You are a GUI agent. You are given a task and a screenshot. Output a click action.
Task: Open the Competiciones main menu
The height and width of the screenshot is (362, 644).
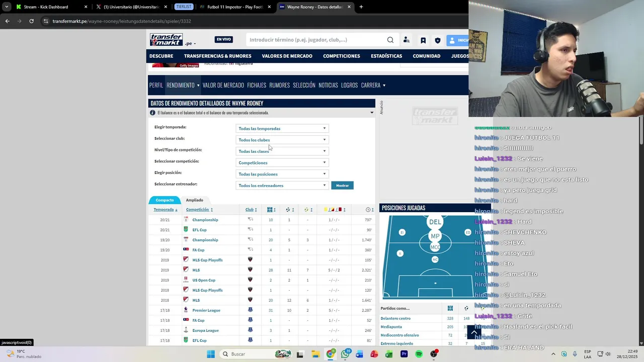[x=342, y=56]
